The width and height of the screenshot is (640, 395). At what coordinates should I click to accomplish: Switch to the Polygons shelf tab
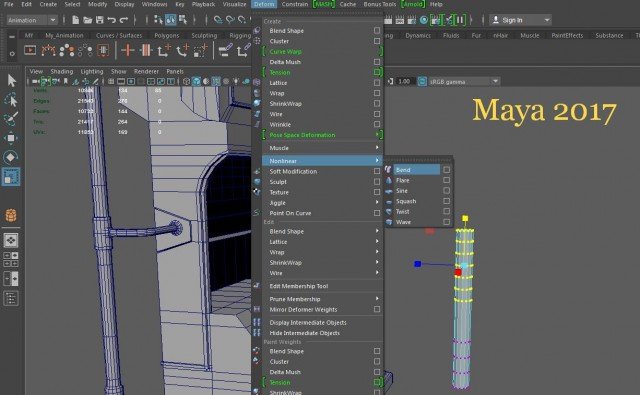[167, 36]
